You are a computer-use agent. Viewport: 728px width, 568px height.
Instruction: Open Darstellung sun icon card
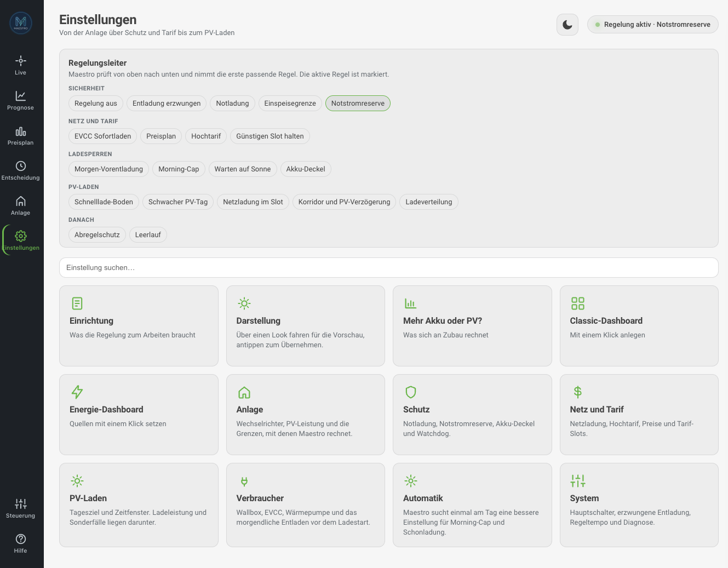(306, 326)
